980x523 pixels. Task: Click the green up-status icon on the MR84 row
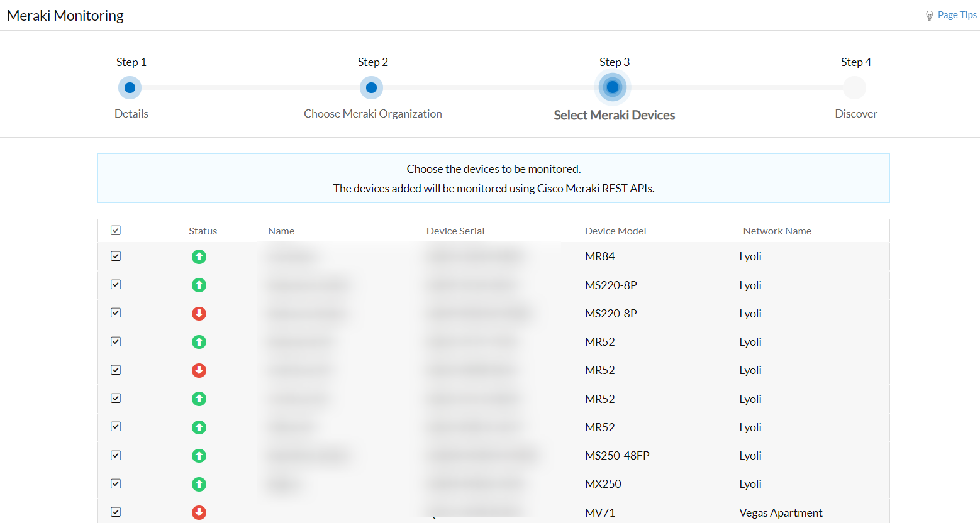199,256
